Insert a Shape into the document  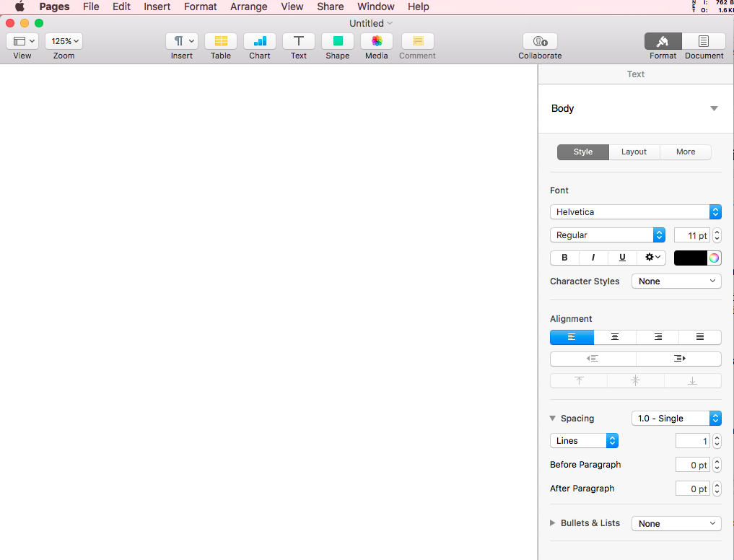click(337, 40)
